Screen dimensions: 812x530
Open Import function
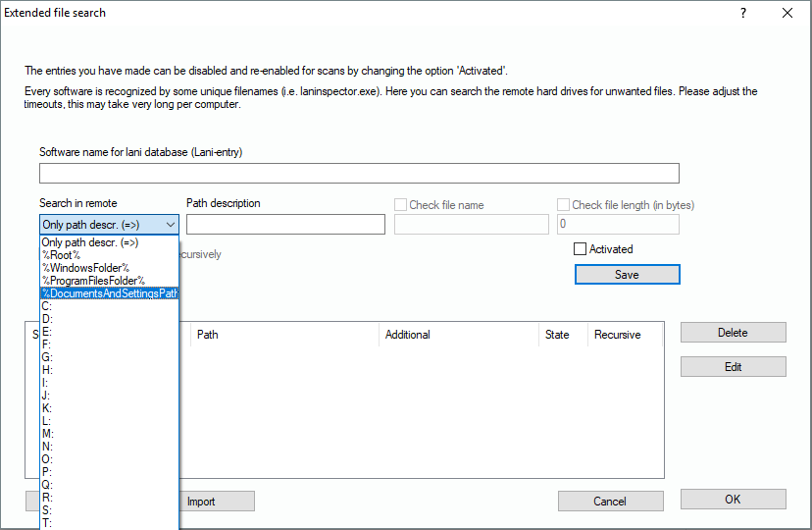click(201, 502)
